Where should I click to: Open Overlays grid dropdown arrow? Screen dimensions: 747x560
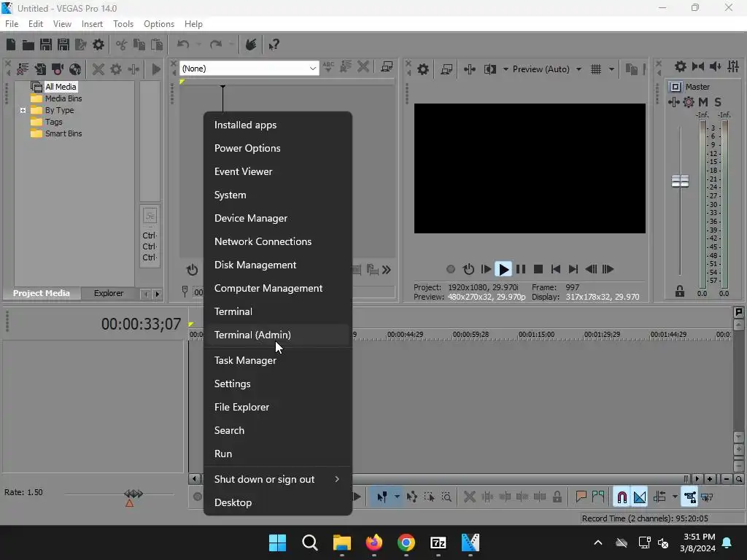tap(611, 69)
